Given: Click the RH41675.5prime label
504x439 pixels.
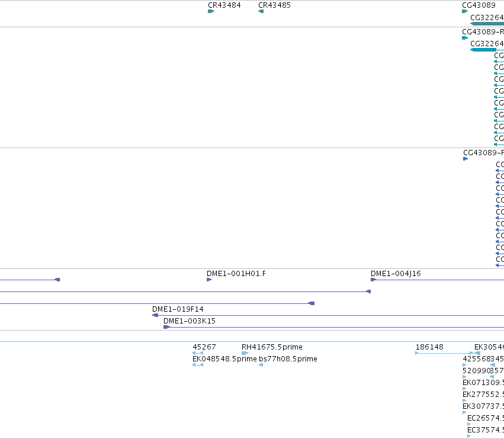Looking at the screenshot, I should [272, 347].
